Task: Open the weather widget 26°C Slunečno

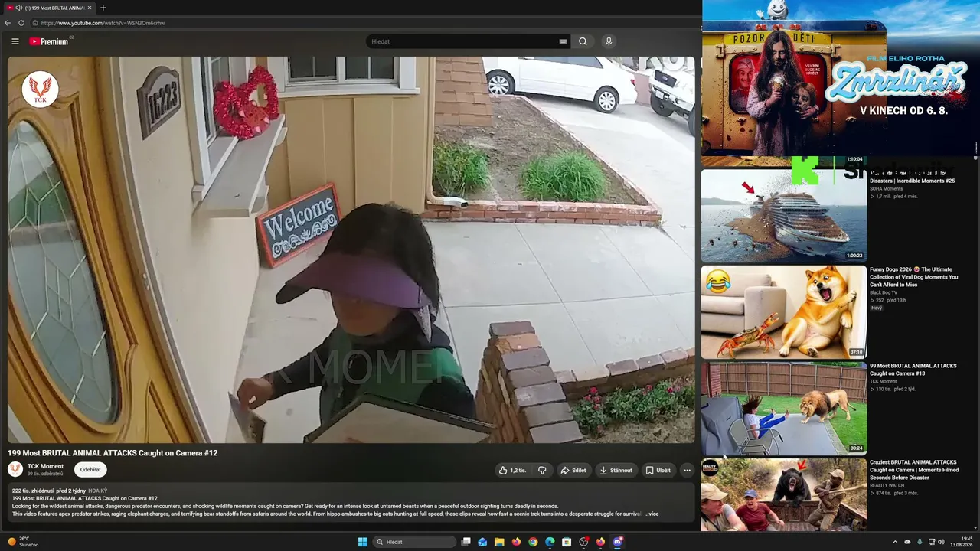Action: [x=23, y=542]
